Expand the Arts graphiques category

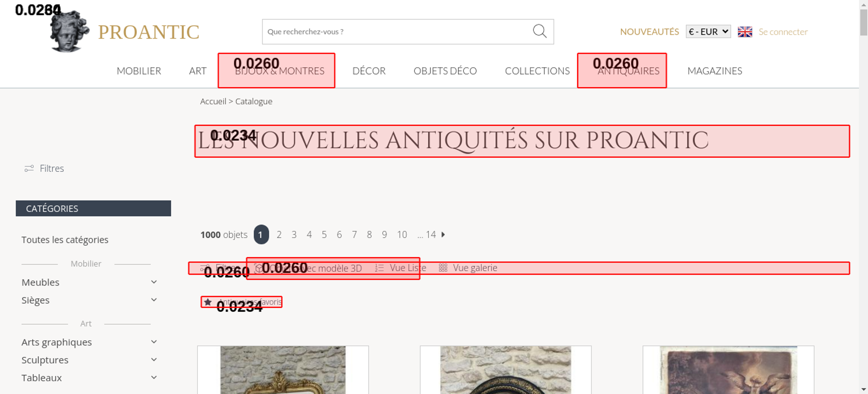pos(154,342)
